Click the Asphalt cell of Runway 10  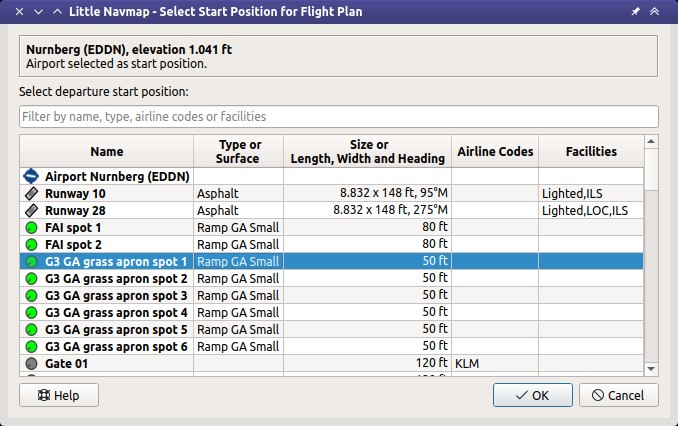coord(239,193)
